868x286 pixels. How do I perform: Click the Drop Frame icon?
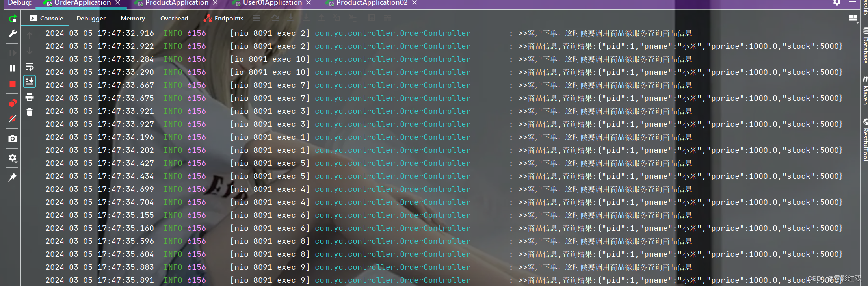click(336, 18)
